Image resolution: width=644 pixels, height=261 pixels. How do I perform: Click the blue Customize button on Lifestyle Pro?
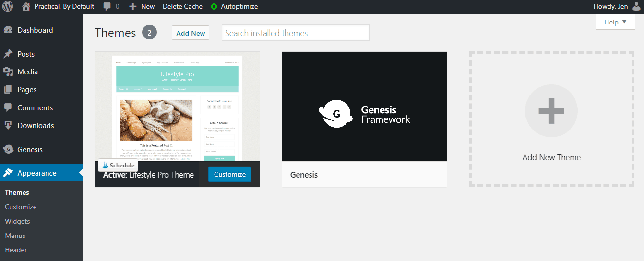coord(230,174)
